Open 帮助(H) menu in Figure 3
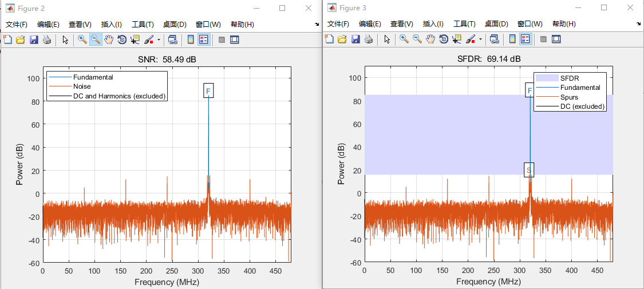The width and height of the screenshot is (644, 289). tap(564, 24)
